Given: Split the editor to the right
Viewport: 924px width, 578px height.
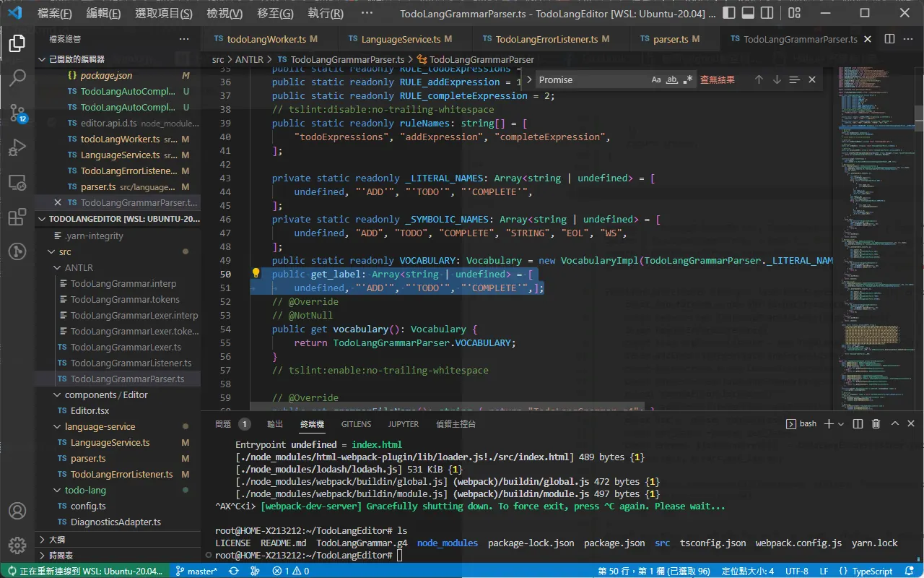Looking at the screenshot, I should 889,39.
